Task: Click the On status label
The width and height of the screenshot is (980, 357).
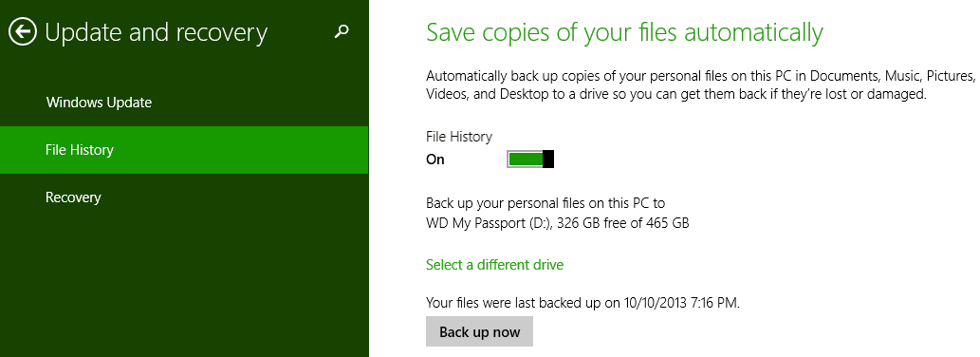Action: point(435,160)
